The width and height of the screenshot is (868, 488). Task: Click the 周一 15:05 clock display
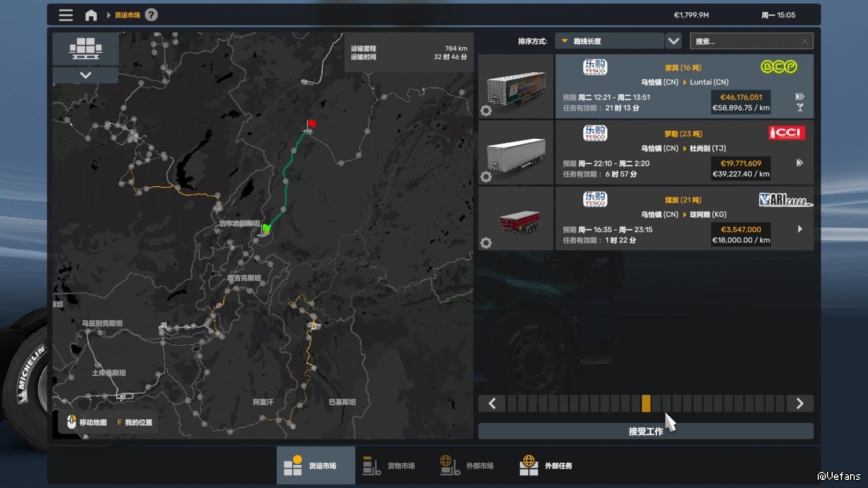click(778, 15)
